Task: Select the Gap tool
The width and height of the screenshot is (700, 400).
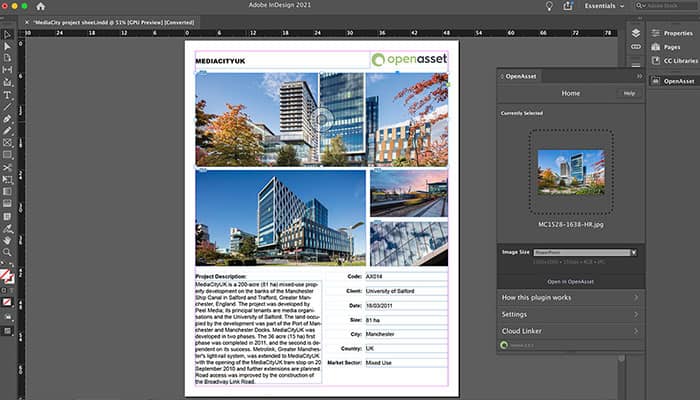Action: [7, 70]
